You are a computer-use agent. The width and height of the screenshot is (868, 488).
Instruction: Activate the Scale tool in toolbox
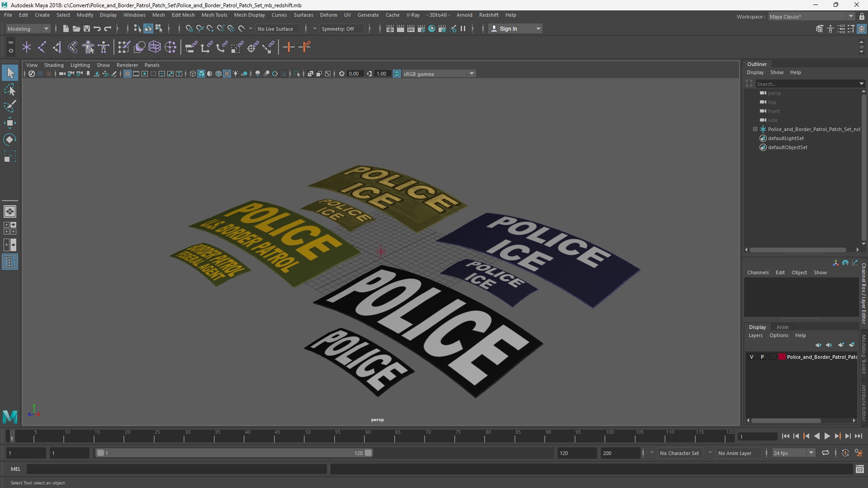tap(10, 156)
